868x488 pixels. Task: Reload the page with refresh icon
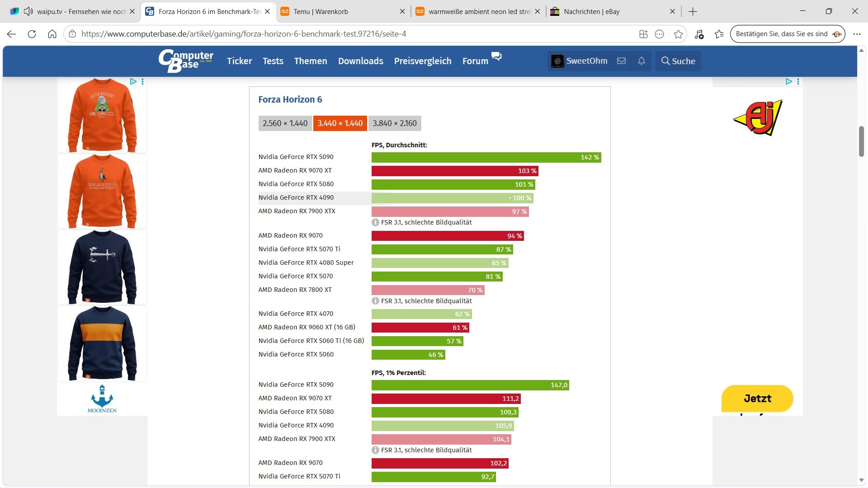(32, 34)
